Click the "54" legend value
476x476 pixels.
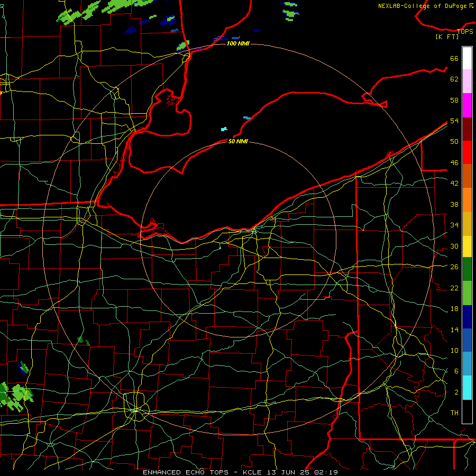tap(454, 121)
